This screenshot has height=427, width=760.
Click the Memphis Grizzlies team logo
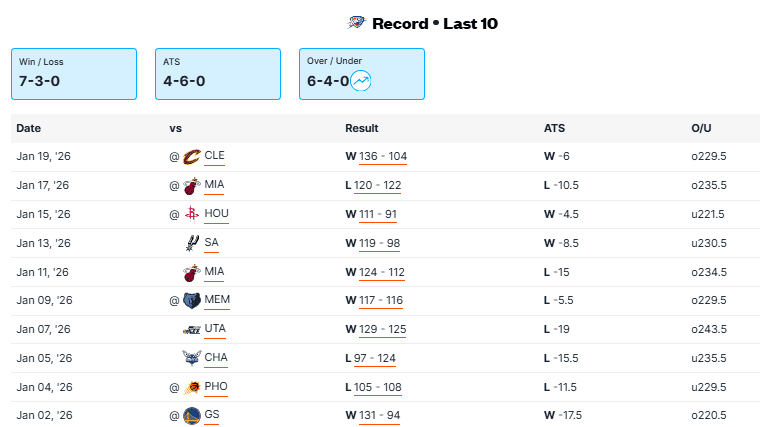[x=192, y=300]
